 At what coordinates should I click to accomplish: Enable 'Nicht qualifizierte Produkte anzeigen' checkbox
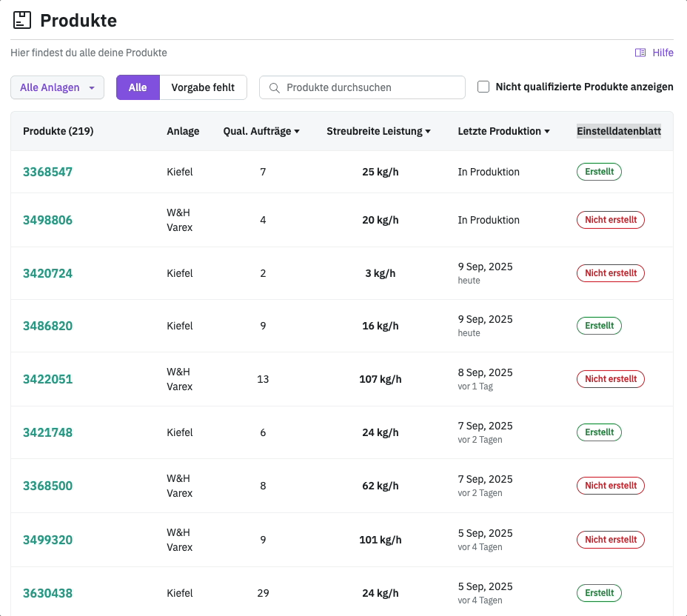click(483, 87)
